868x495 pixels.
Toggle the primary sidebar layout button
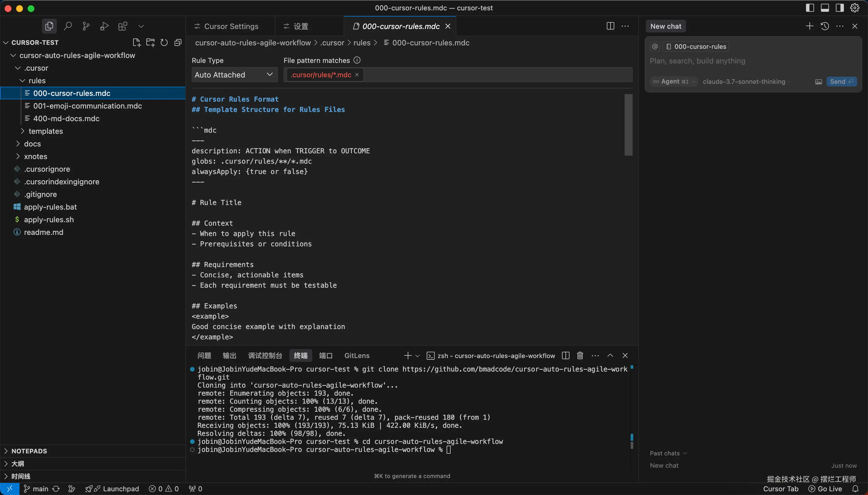click(810, 8)
